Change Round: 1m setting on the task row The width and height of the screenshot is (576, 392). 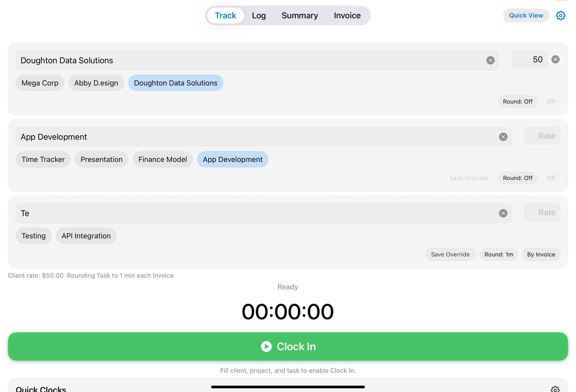pyautogui.click(x=499, y=254)
